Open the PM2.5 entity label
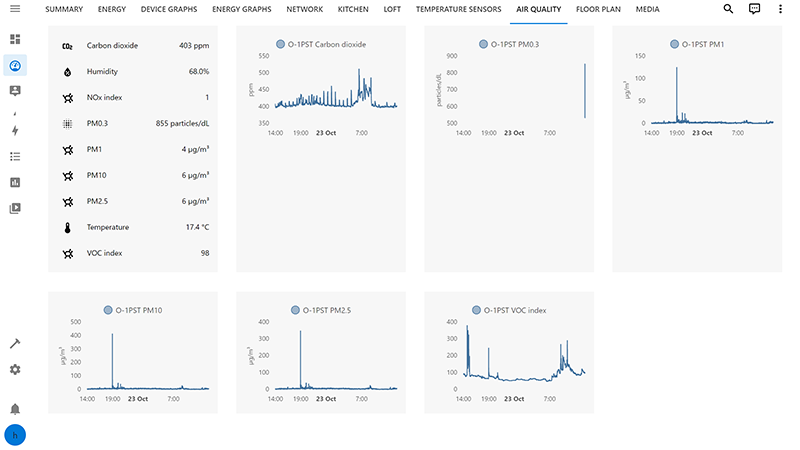800x450 pixels. pyautogui.click(x=97, y=202)
